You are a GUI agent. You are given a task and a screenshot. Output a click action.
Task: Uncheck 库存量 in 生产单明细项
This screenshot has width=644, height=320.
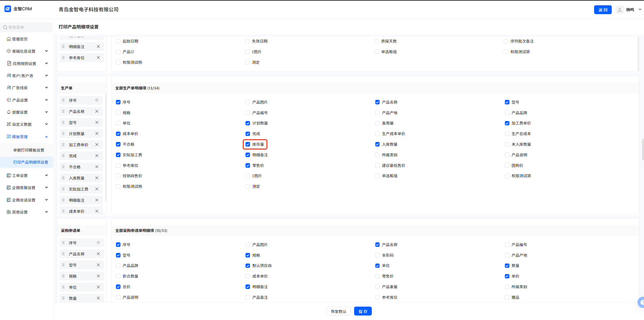point(248,144)
